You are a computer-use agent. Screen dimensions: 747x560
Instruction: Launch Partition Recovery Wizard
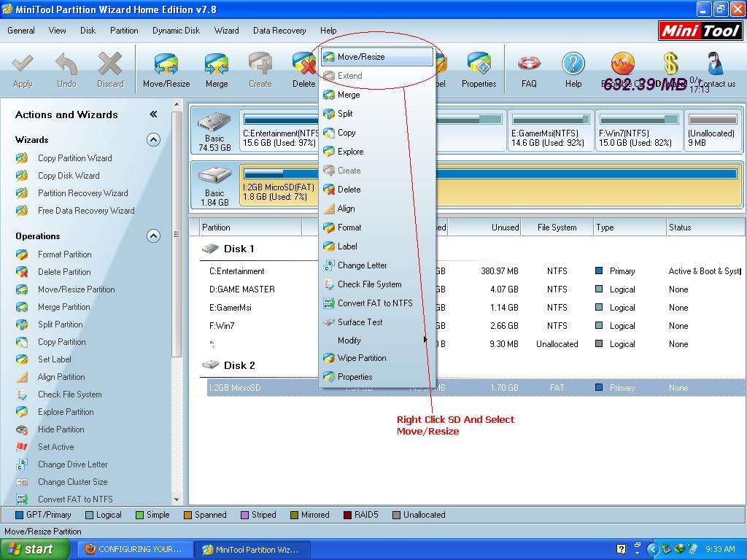pos(83,193)
